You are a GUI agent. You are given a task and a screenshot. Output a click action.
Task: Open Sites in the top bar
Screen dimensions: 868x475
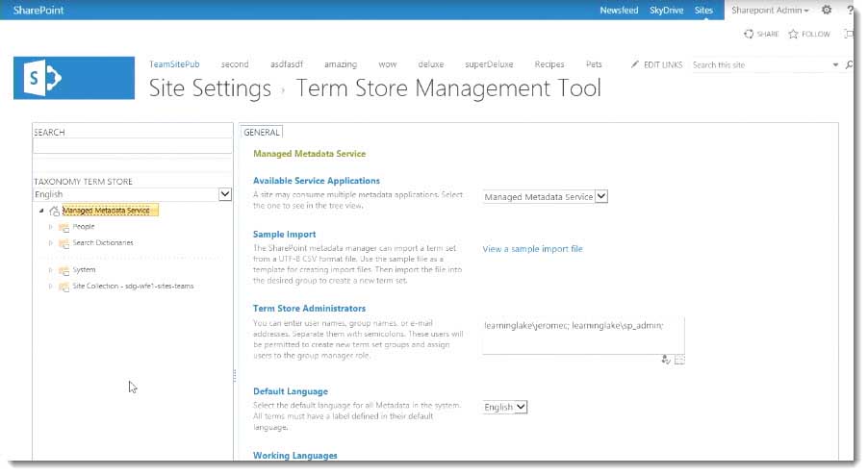click(x=703, y=10)
